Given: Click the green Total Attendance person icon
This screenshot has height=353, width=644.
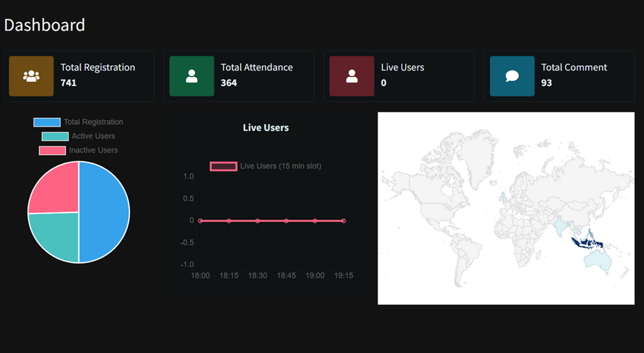Looking at the screenshot, I should 191,76.
